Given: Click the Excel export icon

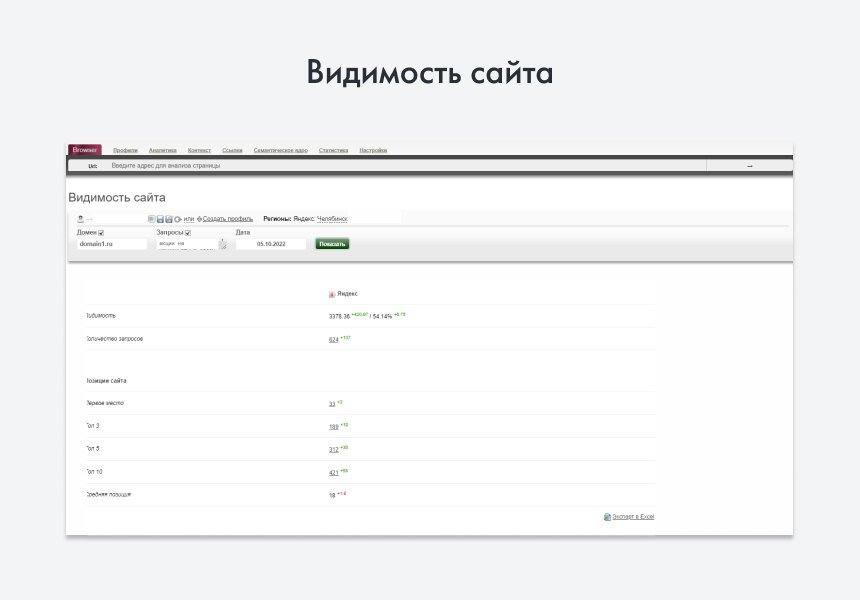Looking at the screenshot, I should (x=607, y=517).
